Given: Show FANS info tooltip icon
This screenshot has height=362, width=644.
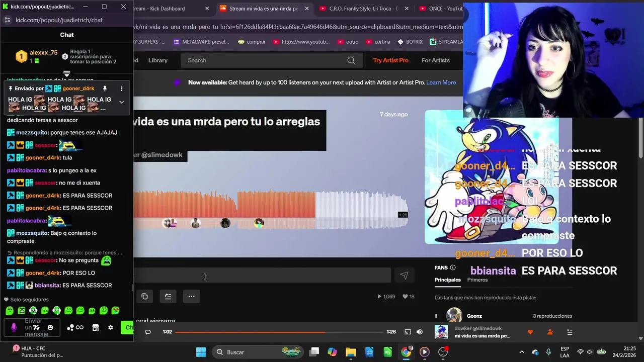Looking at the screenshot, I should tap(452, 267).
